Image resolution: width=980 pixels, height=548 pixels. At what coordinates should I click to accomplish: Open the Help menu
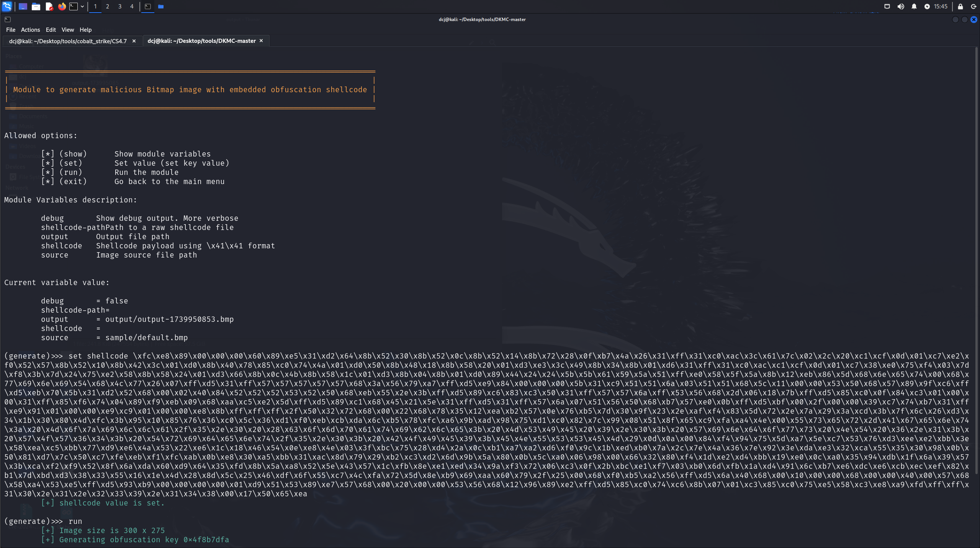(x=86, y=30)
